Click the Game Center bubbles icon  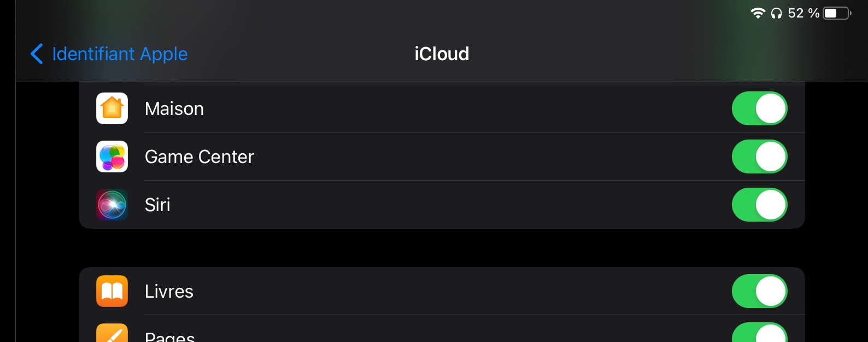[x=112, y=156]
